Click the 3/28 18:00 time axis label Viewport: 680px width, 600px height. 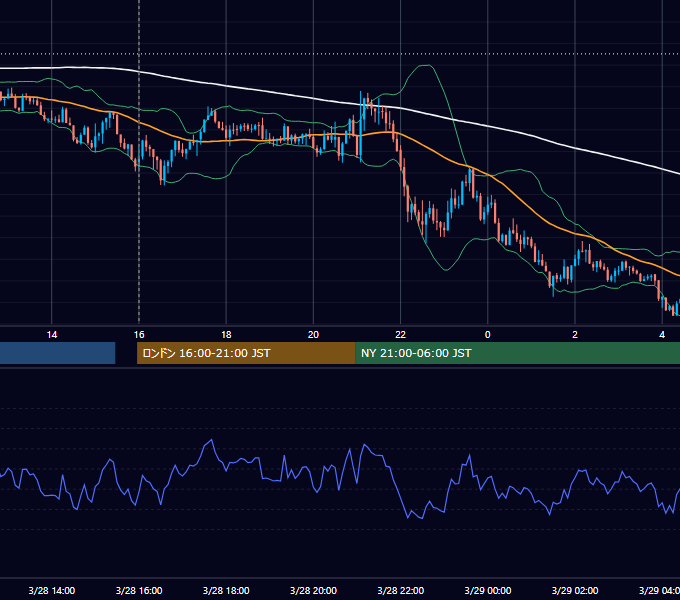point(226,590)
